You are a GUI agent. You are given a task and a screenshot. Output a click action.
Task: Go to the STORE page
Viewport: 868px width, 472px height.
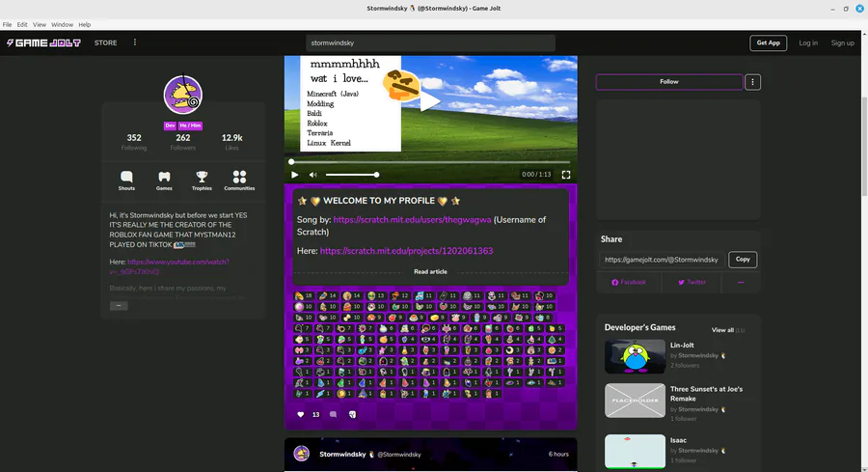105,42
